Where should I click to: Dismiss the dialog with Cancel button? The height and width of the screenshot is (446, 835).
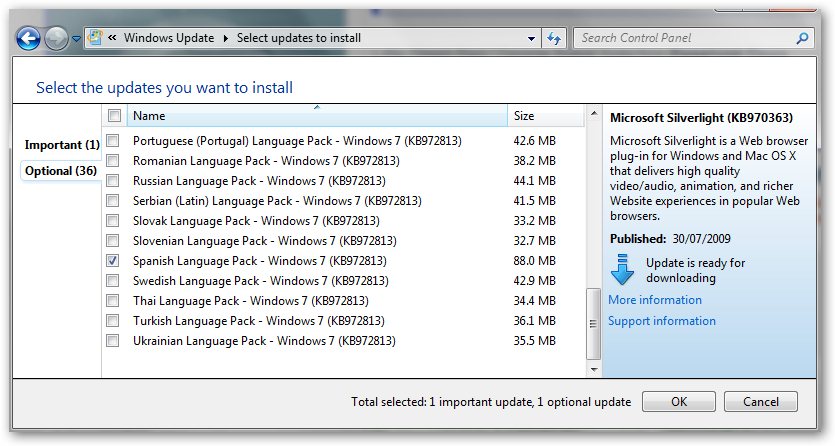point(760,401)
